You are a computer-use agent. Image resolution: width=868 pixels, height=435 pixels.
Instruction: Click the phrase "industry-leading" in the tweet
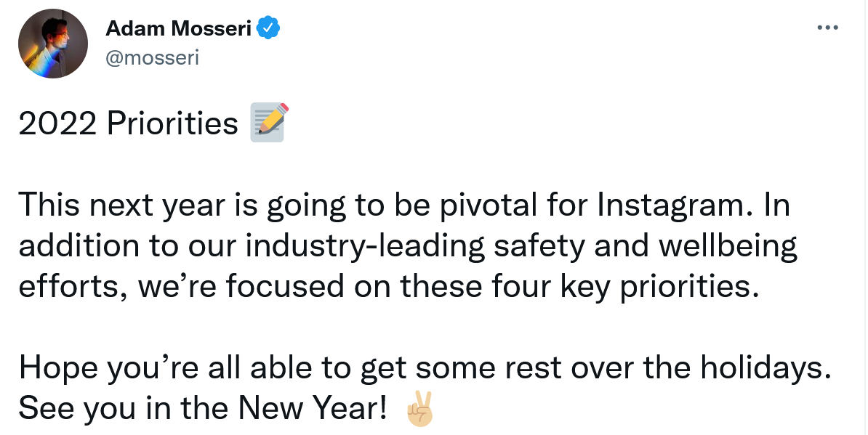coord(366,246)
